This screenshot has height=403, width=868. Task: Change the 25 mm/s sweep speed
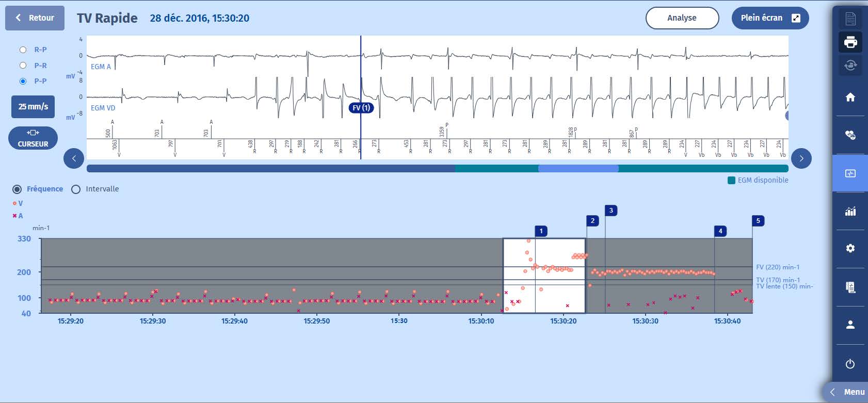[33, 107]
